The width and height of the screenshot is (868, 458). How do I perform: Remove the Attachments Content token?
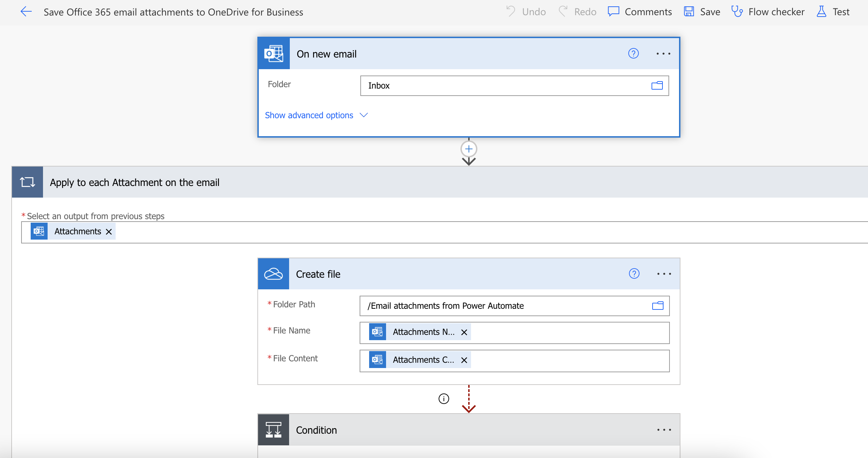(464, 360)
